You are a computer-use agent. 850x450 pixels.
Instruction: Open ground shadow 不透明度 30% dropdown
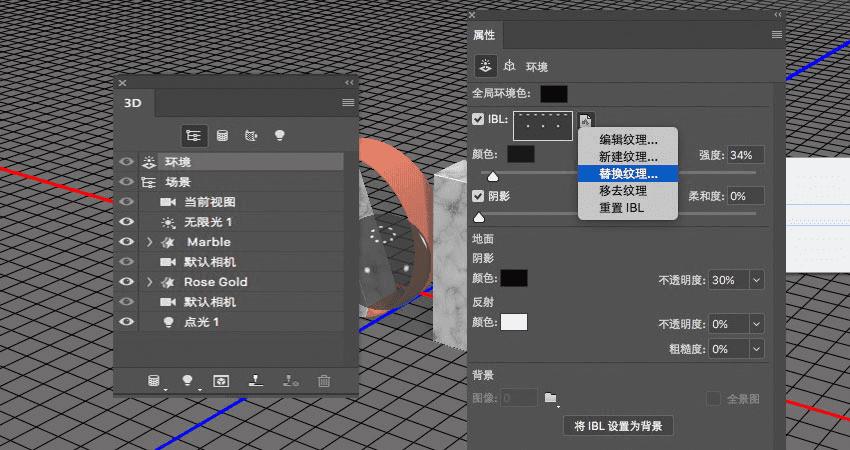(756, 280)
